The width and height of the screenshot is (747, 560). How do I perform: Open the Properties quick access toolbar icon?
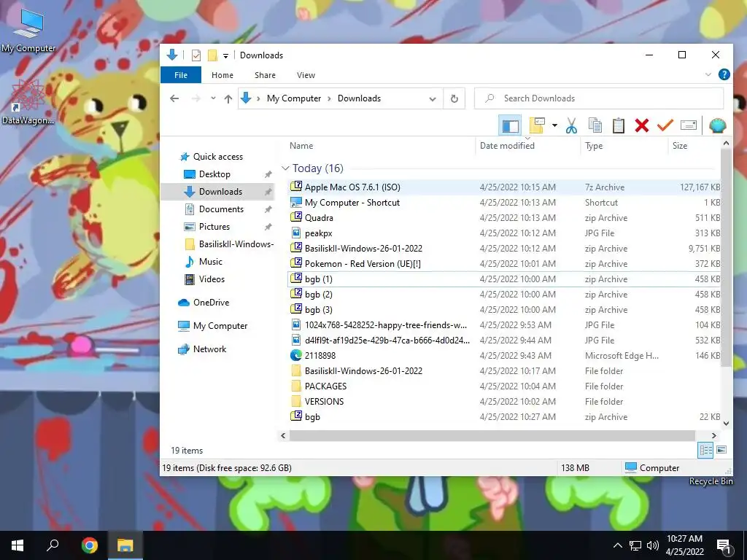point(196,55)
